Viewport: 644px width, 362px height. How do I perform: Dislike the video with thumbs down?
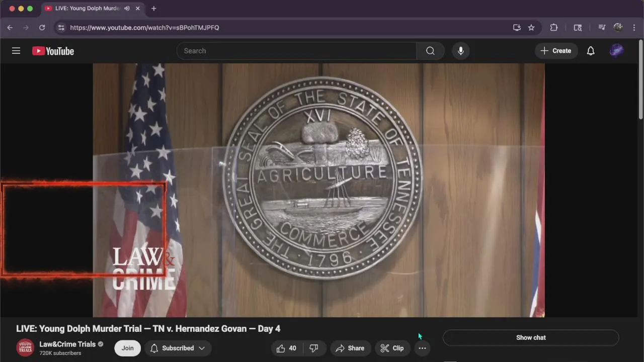click(314, 348)
